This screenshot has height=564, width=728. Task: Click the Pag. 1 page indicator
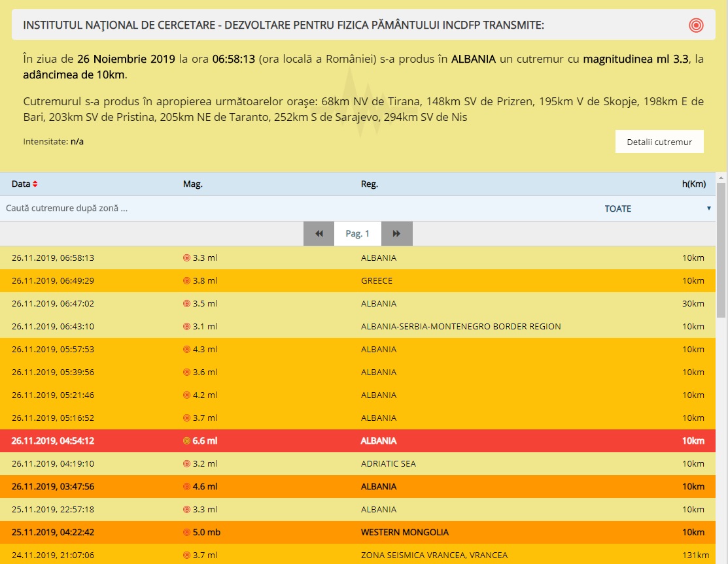pyautogui.click(x=358, y=234)
